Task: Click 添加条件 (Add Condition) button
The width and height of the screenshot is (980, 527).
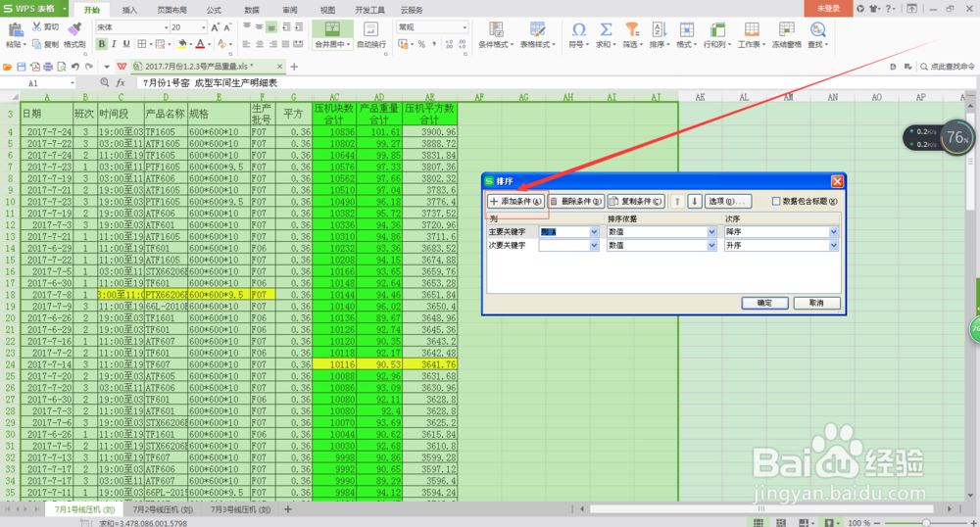Action: click(516, 201)
